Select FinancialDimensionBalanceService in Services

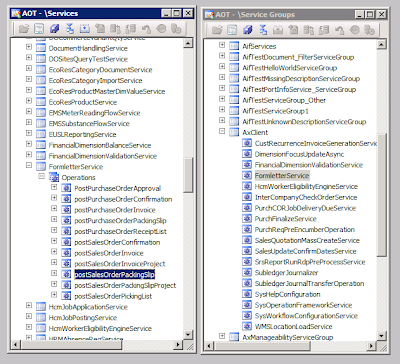point(100,145)
